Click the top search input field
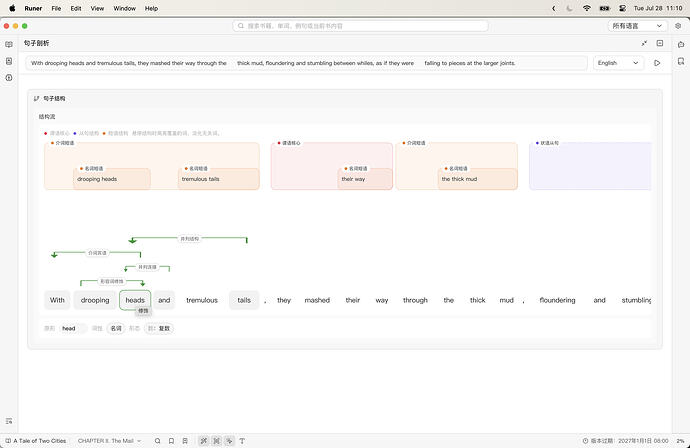Screen dimensions: 690x448 pyautogui.click(x=360, y=26)
